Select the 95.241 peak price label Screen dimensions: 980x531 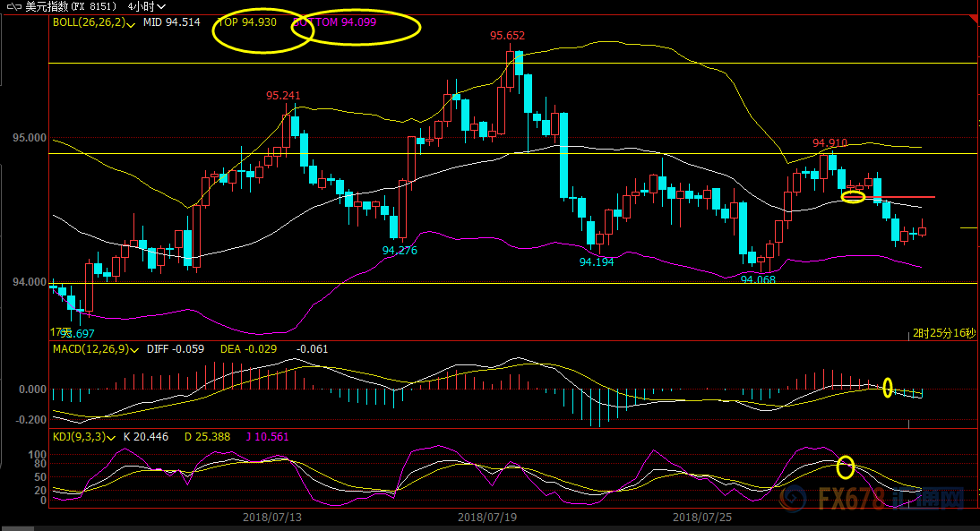coord(283,96)
